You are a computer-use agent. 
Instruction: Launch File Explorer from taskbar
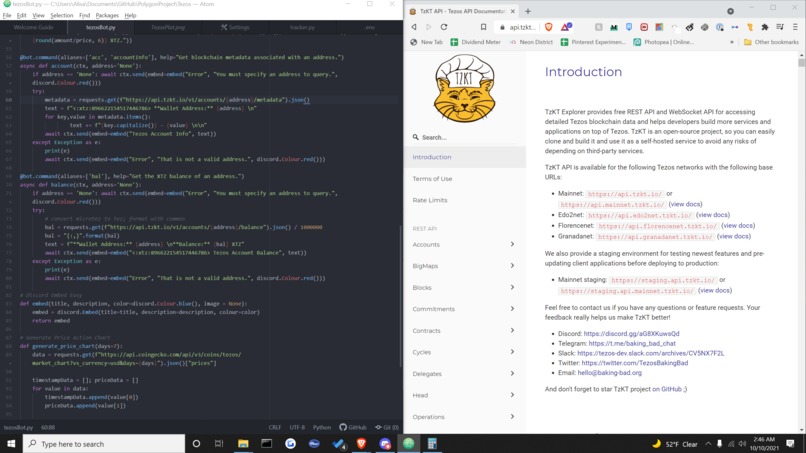click(243, 443)
